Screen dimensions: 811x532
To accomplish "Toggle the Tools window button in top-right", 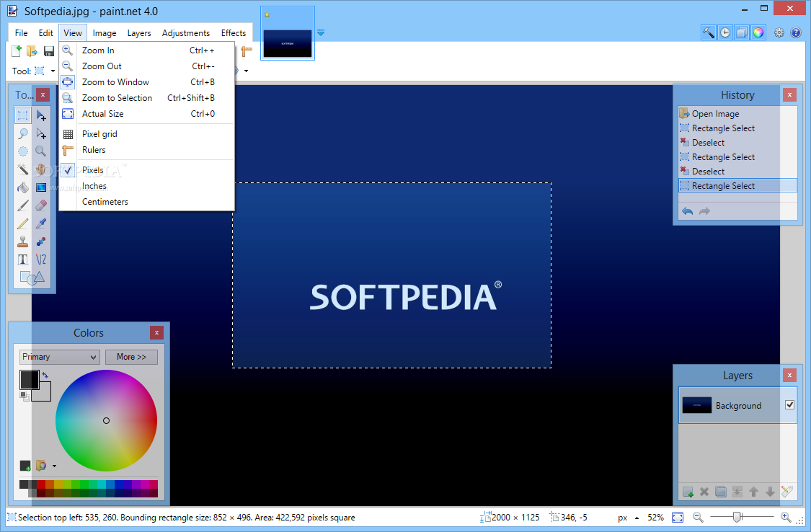I will point(709,32).
